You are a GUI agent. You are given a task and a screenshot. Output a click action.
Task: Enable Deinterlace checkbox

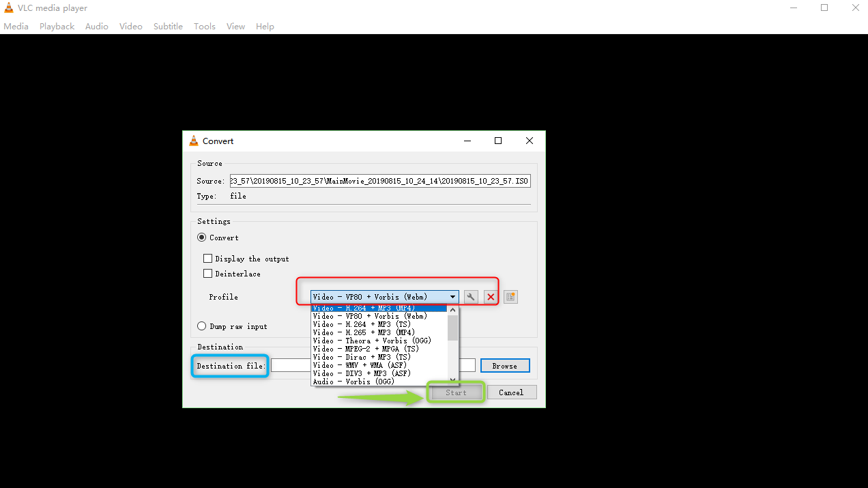click(208, 274)
